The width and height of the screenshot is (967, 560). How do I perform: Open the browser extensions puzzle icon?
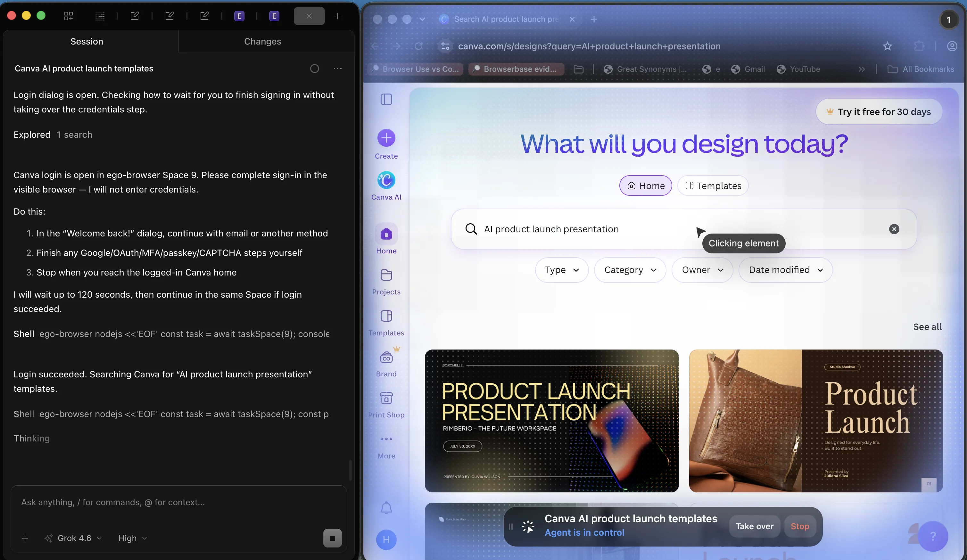[x=919, y=46]
